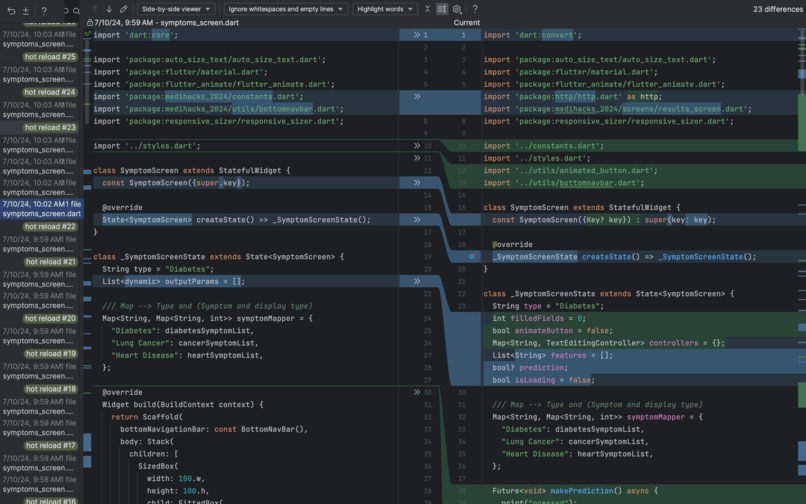Apply the const SymptomScreen super.key change arrow
Screen dimensions: 806x504
click(417, 183)
